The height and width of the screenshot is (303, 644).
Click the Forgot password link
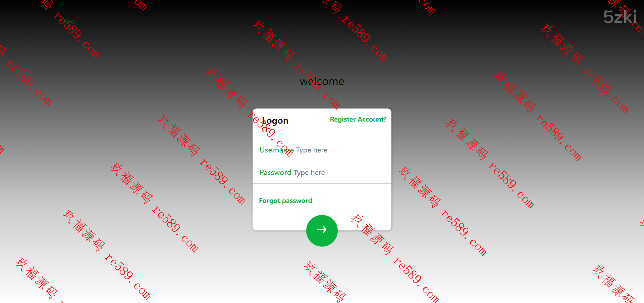tap(285, 201)
